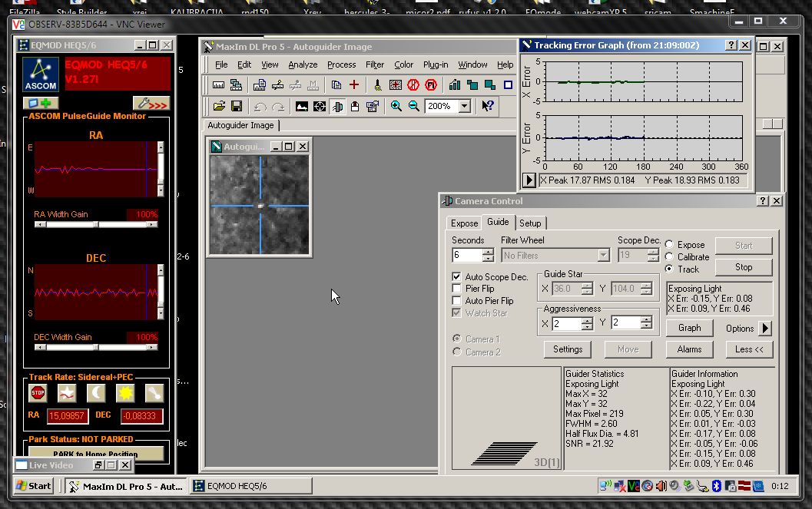Click the Open file folder icon

pos(219,106)
